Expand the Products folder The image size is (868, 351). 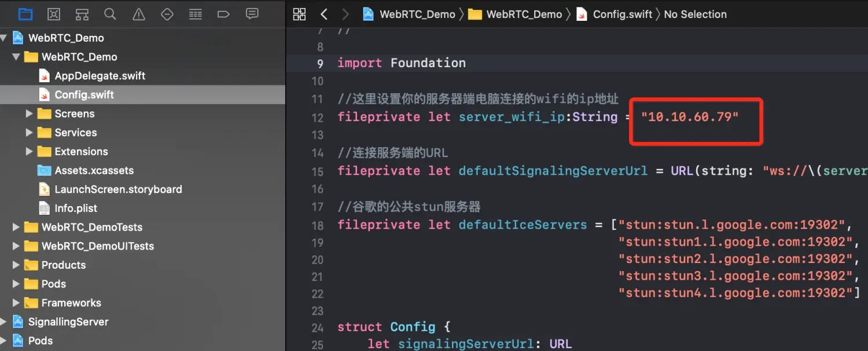16,265
